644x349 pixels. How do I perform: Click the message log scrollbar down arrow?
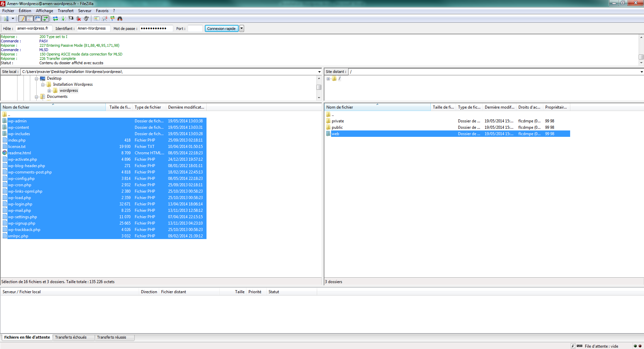[641, 63]
